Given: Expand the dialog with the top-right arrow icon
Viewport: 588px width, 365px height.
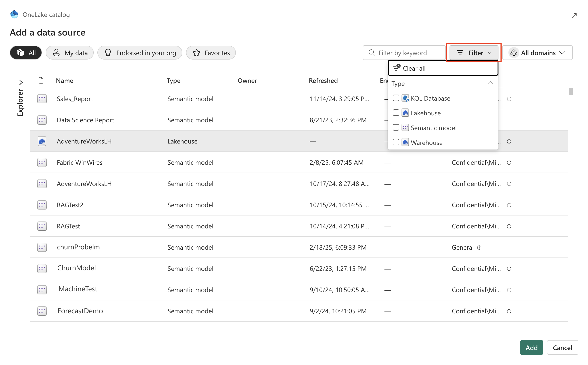Looking at the screenshot, I should (574, 16).
